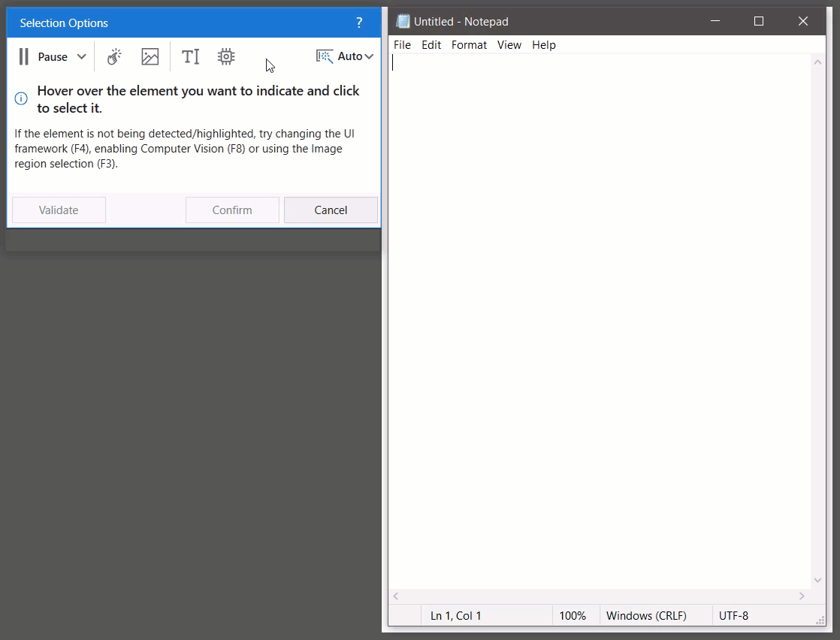
Task: Click the Notepad icon in title bar
Action: click(x=403, y=21)
